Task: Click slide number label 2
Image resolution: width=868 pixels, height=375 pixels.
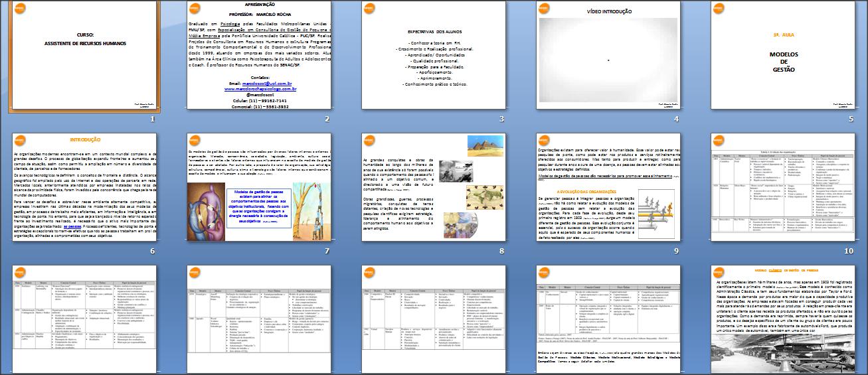Action: [327, 119]
